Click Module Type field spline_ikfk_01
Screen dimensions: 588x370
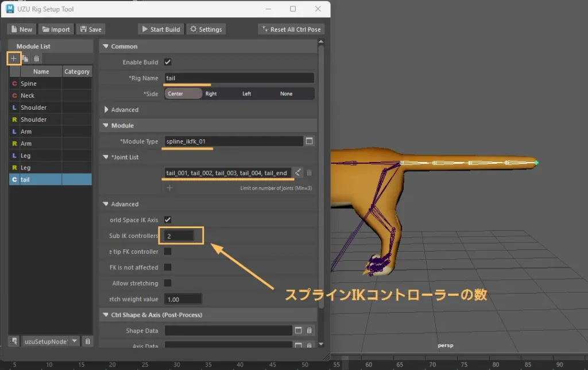pos(233,141)
